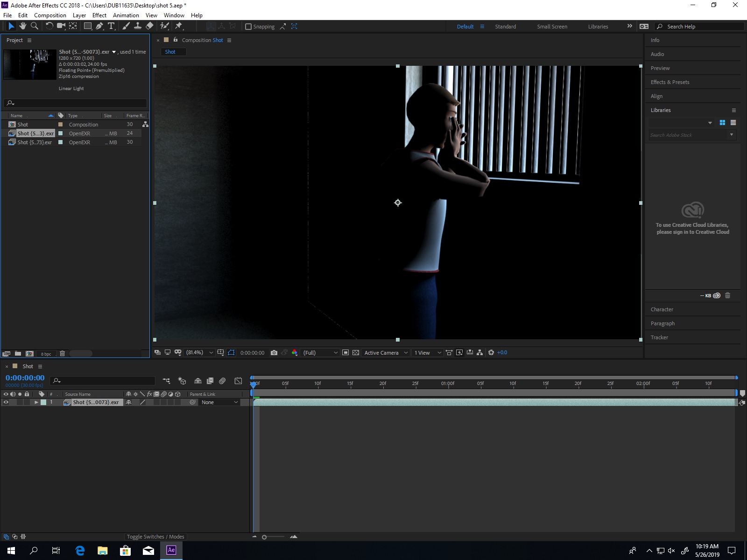Open the Active Camera view dropdown
The width and height of the screenshot is (747, 560).
(386, 353)
